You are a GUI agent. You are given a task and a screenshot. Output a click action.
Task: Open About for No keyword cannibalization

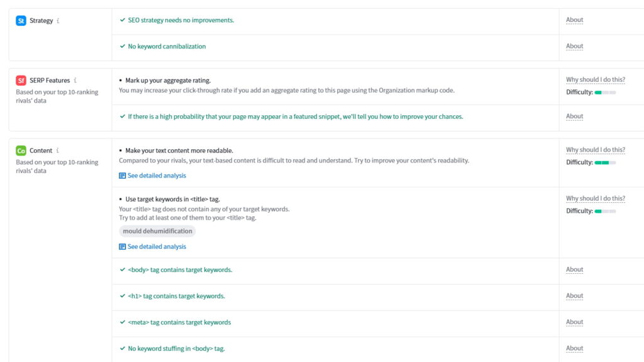pos(575,46)
